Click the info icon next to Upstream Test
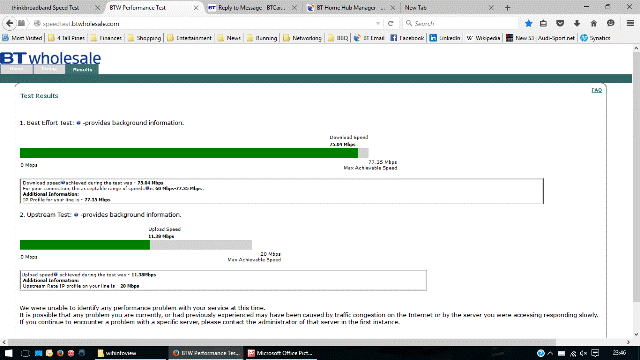This screenshot has height=360, width=640. click(x=76, y=215)
